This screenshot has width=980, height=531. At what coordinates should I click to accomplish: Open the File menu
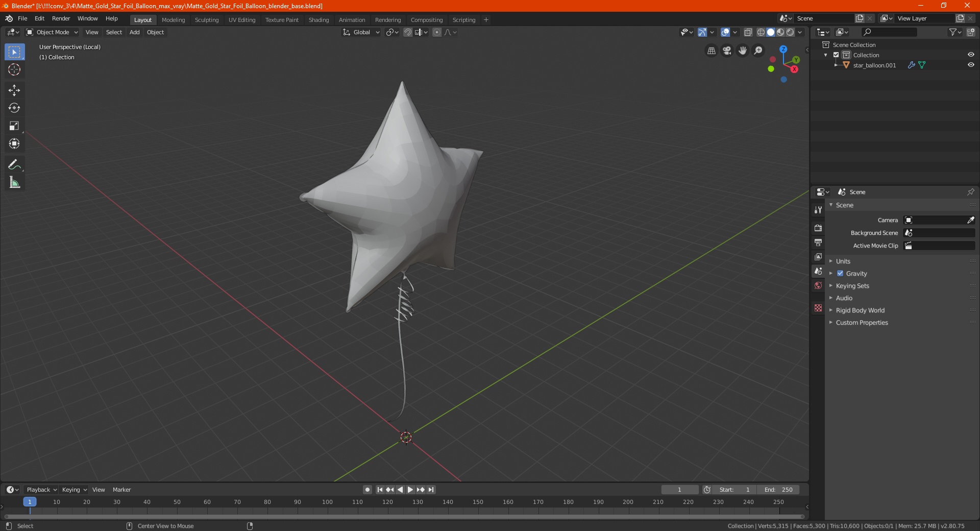tap(22, 18)
